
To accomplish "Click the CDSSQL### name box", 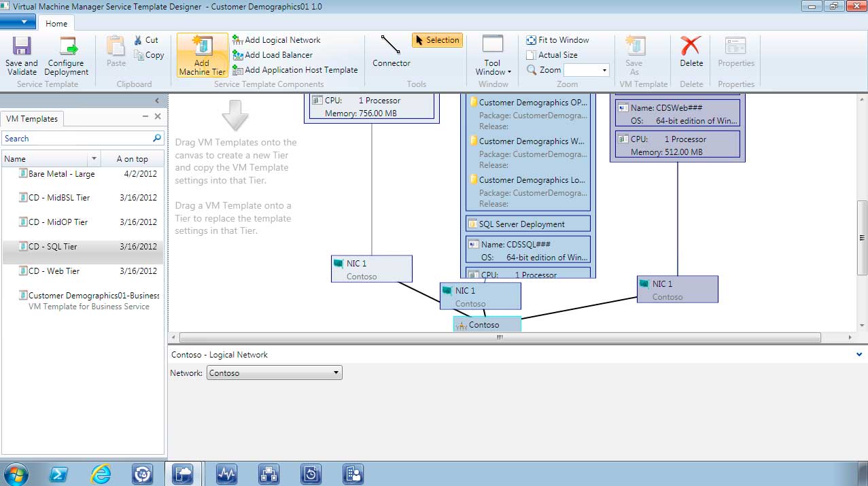I will pos(528,250).
